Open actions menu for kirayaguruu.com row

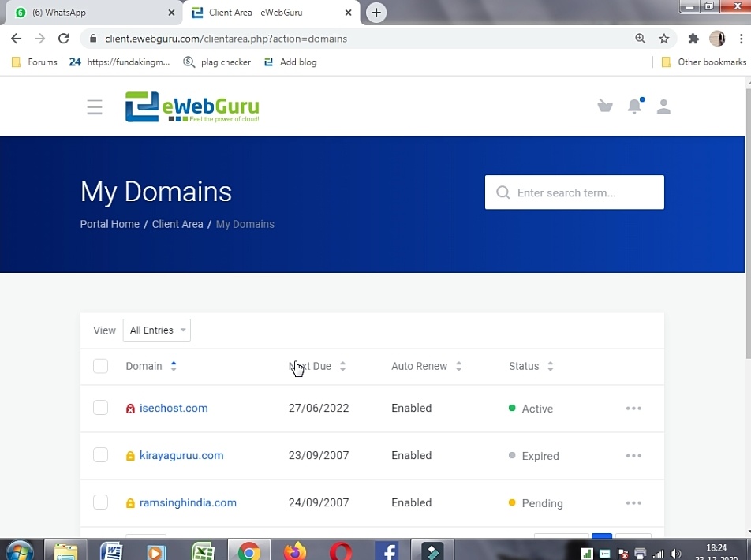point(633,456)
